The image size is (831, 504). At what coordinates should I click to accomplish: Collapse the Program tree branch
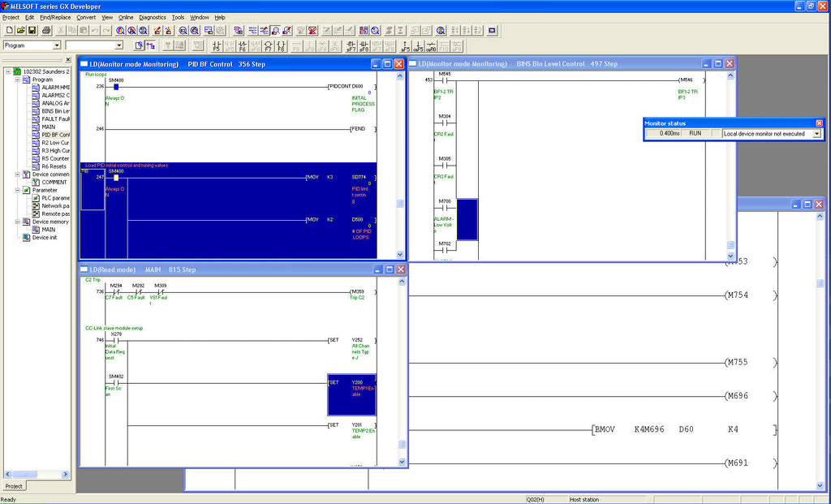click(16, 79)
